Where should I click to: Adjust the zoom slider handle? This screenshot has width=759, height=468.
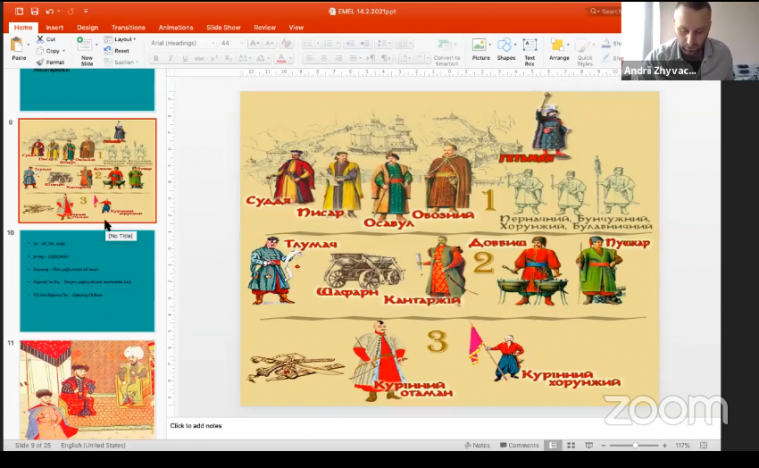click(x=635, y=445)
